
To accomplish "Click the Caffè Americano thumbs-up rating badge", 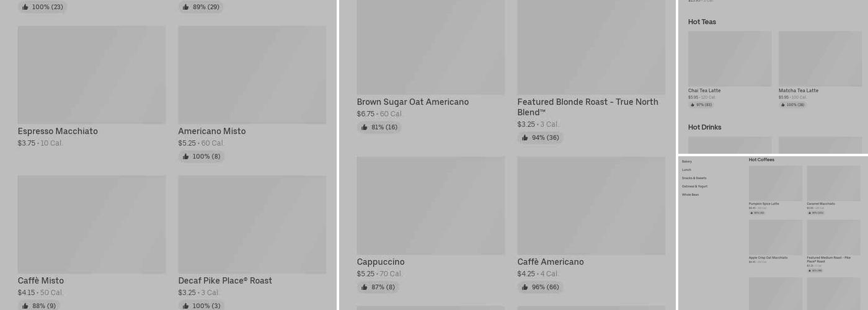I will pos(541,288).
